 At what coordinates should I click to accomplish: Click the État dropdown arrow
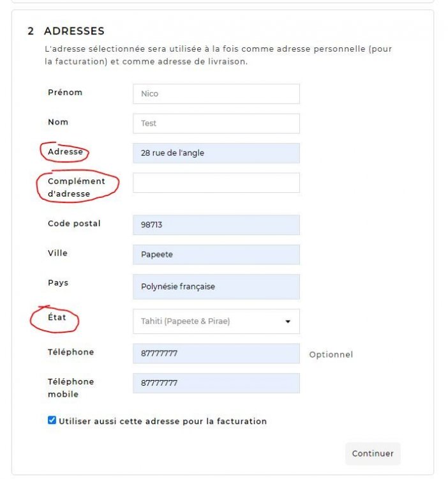coord(288,321)
